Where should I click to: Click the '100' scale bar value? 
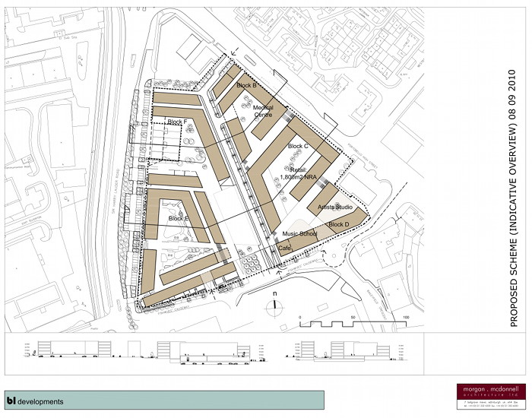[x=405, y=318]
